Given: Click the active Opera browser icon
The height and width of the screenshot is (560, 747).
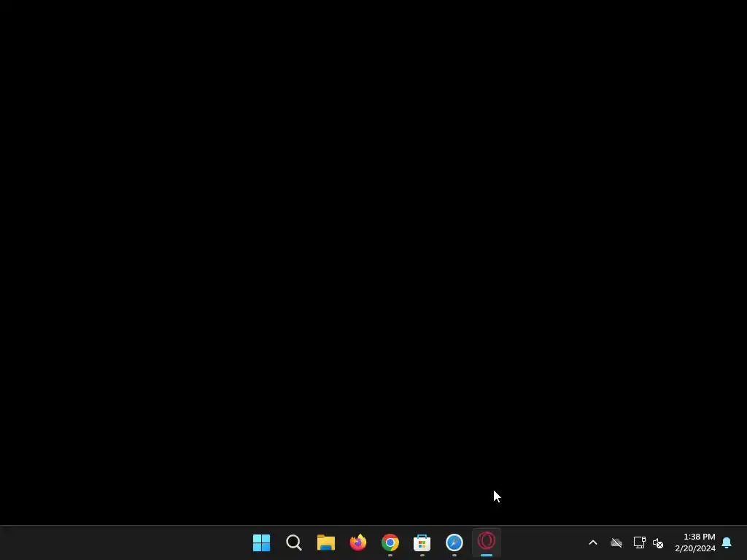Looking at the screenshot, I should (487, 541).
